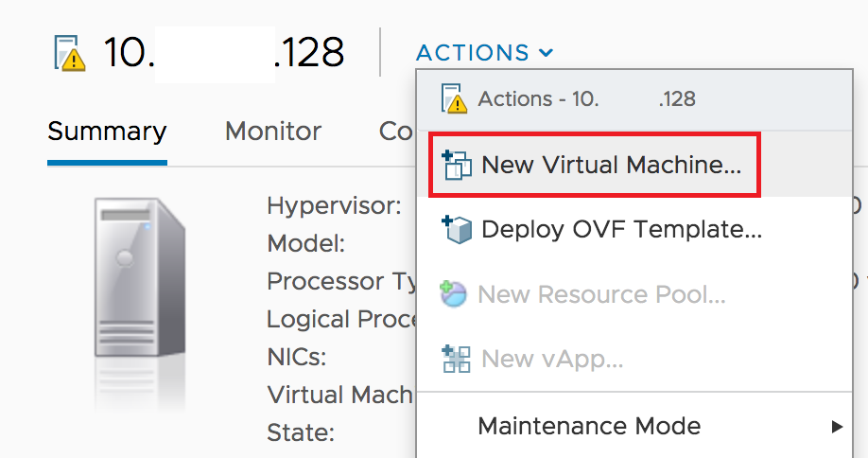The image size is (868, 458).
Task: Click the New vApp icon
Action: 457,359
